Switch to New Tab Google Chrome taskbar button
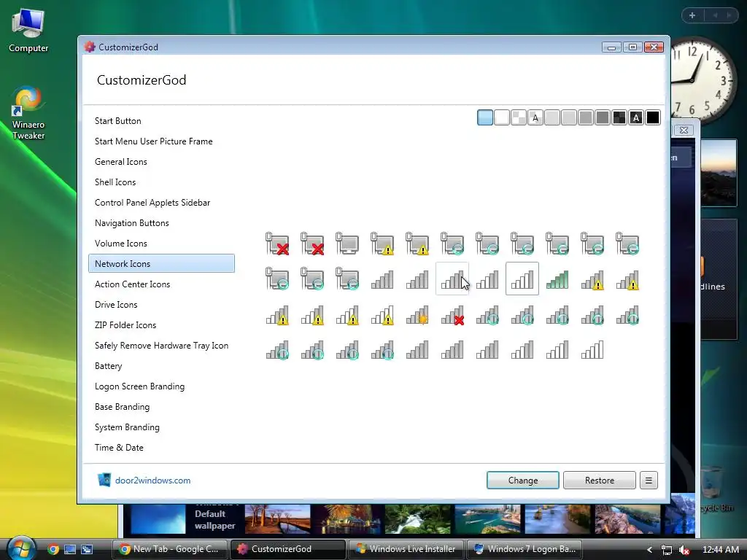 pos(170,549)
